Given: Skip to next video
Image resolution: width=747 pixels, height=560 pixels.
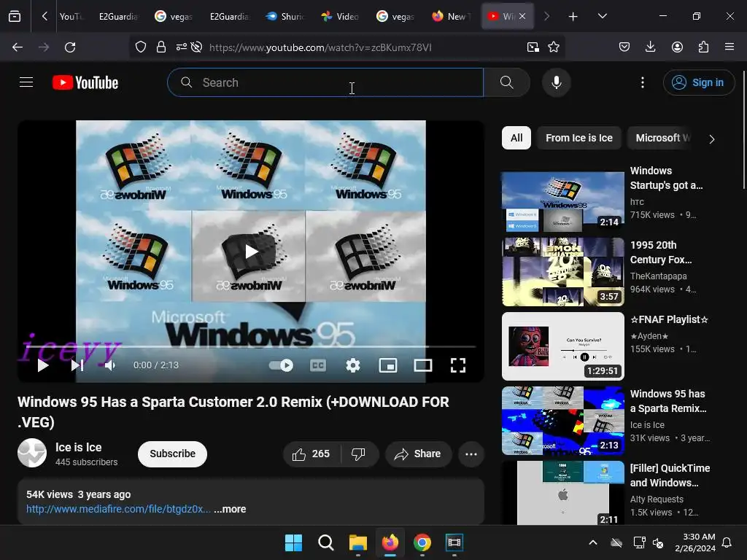Looking at the screenshot, I should [x=77, y=365].
